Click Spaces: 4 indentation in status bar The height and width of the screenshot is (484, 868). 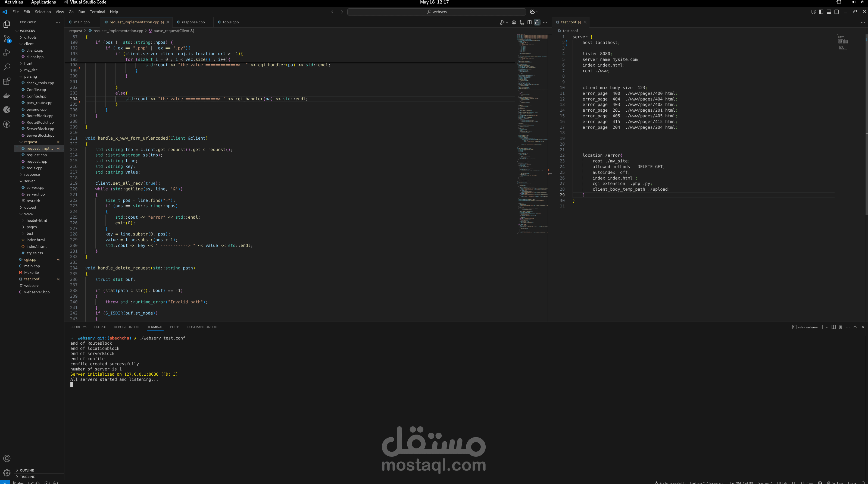(x=765, y=482)
